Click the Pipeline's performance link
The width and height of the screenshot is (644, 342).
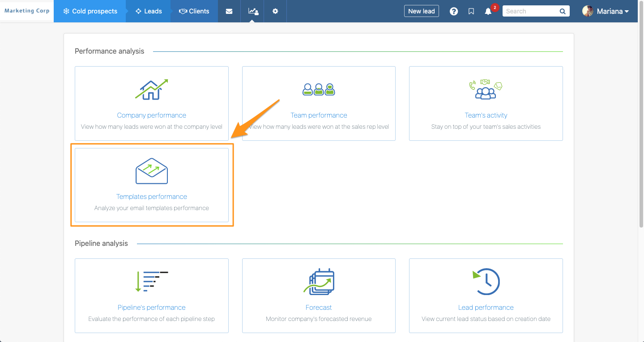click(x=151, y=308)
